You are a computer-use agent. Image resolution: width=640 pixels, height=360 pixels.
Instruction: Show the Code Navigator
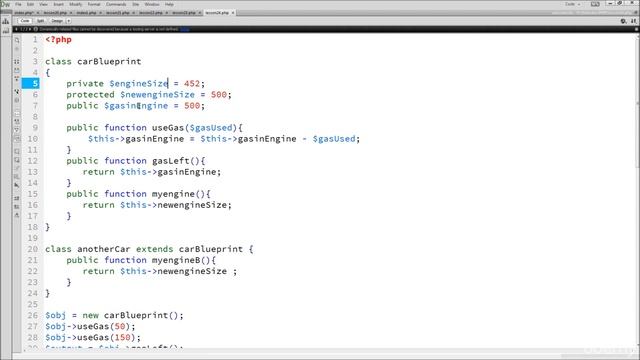17,49
